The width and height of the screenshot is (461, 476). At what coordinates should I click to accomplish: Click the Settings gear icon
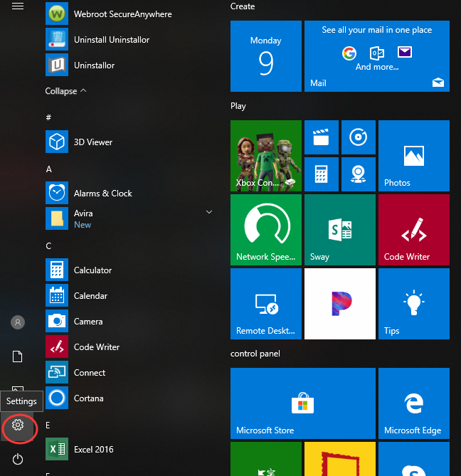[x=18, y=425]
